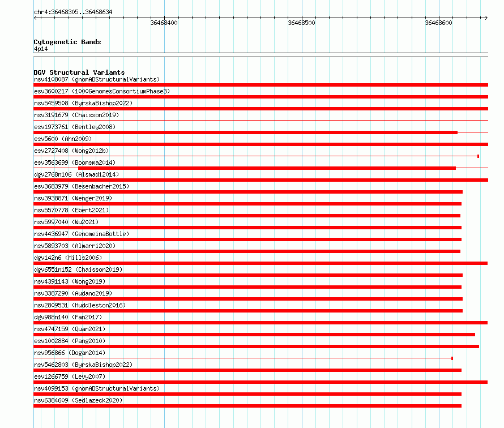
Task: Select the 4p14 cytogenetic band label
Action: click(x=41, y=49)
